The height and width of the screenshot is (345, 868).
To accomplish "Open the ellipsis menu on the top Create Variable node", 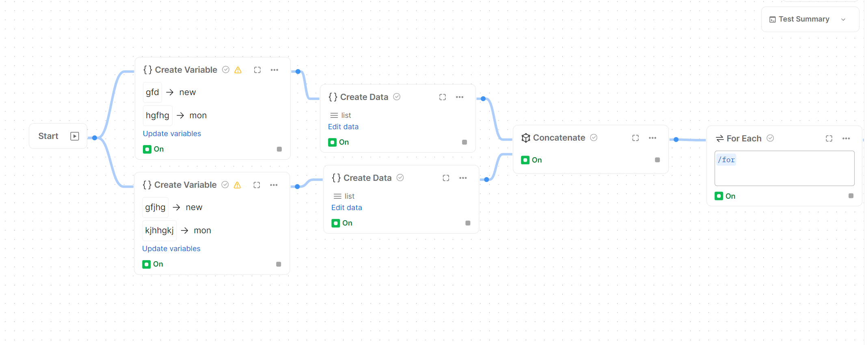I will coord(274,70).
